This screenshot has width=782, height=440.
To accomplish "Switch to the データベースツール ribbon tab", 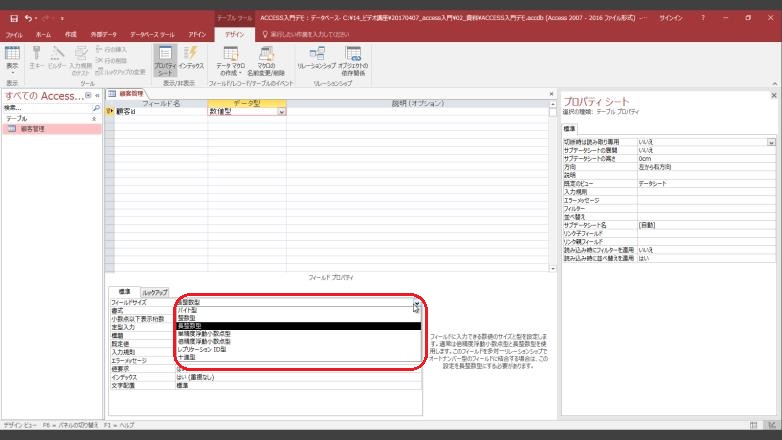I will pos(152,34).
